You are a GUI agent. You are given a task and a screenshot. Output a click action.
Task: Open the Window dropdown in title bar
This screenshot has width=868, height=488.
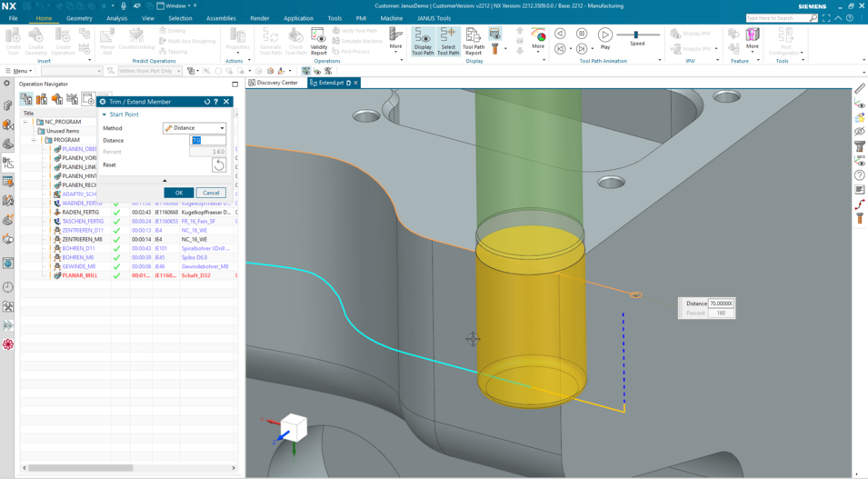(176, 5)
